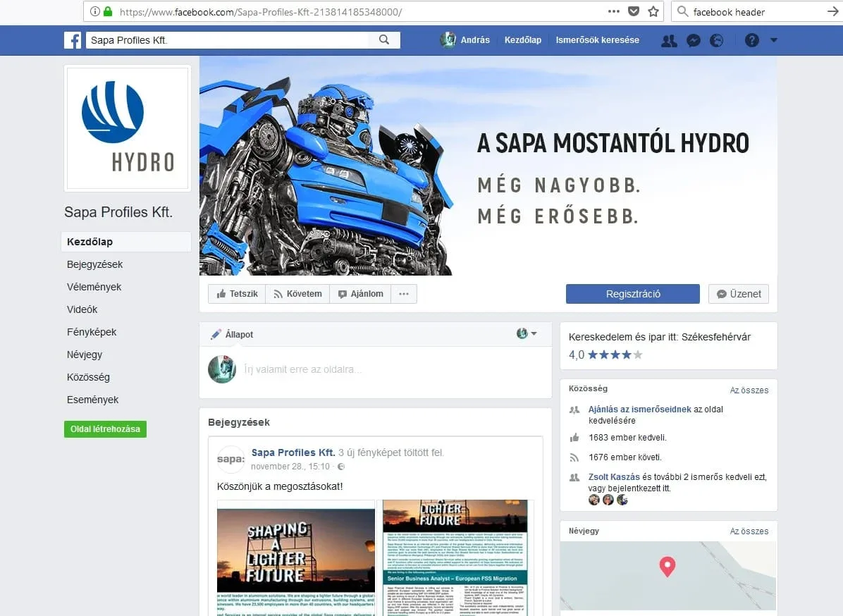Click the green Oldal létrehozása button
843x616 pixels.
pos(106,429)
